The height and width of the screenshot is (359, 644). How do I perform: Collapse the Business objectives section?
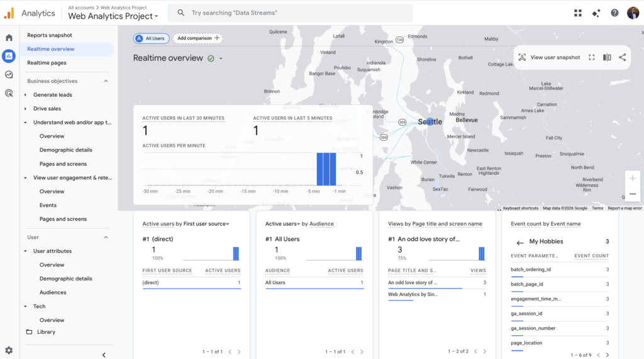pos(106,81)
